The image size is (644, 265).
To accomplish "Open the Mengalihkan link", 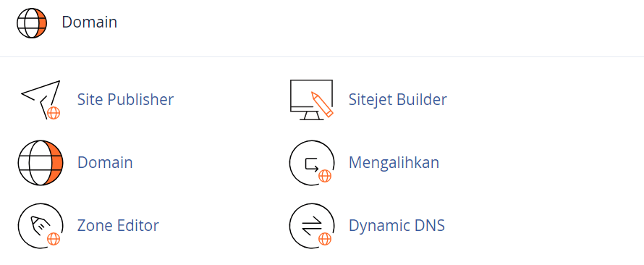I will (394, 162).
